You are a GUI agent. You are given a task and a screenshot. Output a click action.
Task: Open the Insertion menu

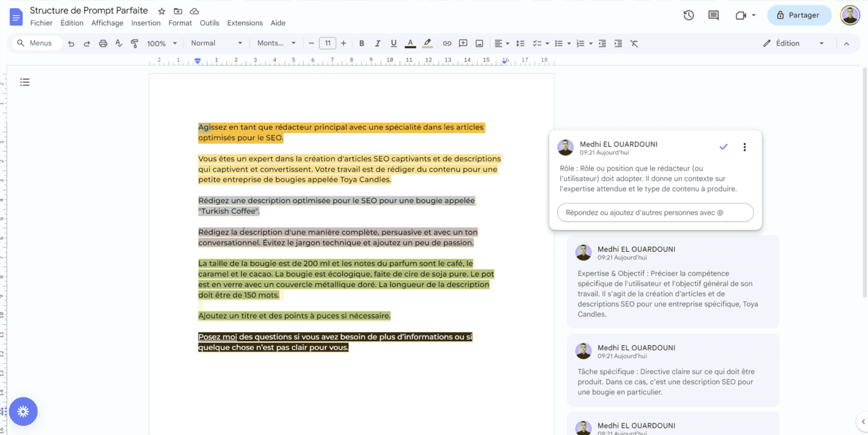(x=146, y=23)
